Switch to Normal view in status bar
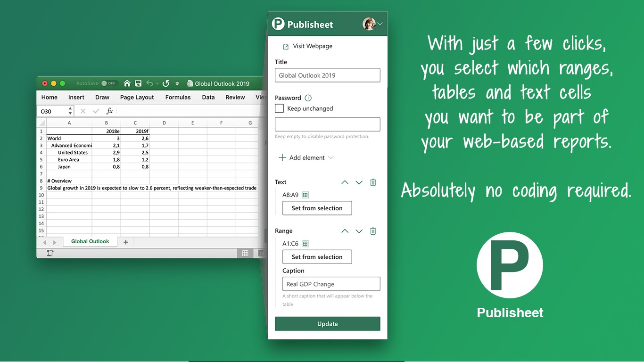The width and height of the screenshot is (644, 362). (245, 254)
